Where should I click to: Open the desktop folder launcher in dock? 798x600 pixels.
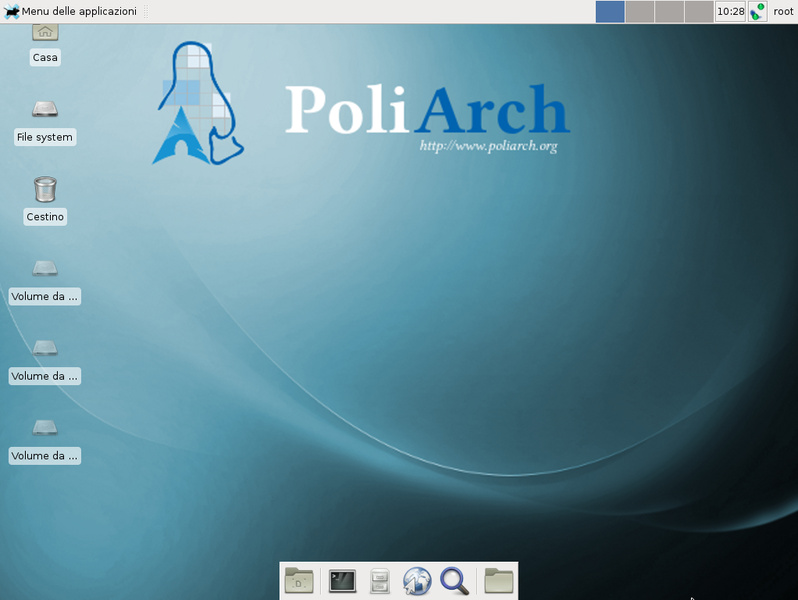point(299,581)
